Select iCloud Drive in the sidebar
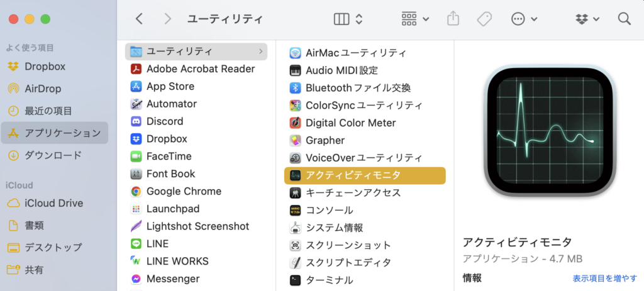644x291 pixels. [x=53, y=204]
